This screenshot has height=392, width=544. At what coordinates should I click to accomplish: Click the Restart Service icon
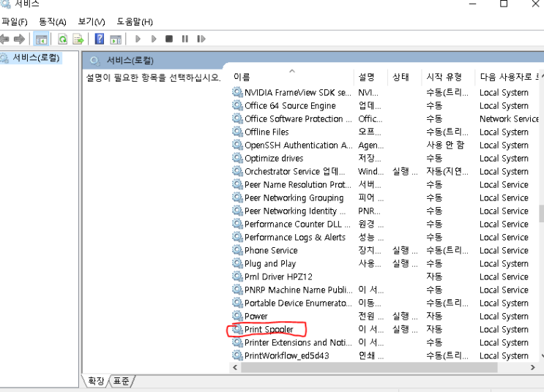click(x=201, y=39)
